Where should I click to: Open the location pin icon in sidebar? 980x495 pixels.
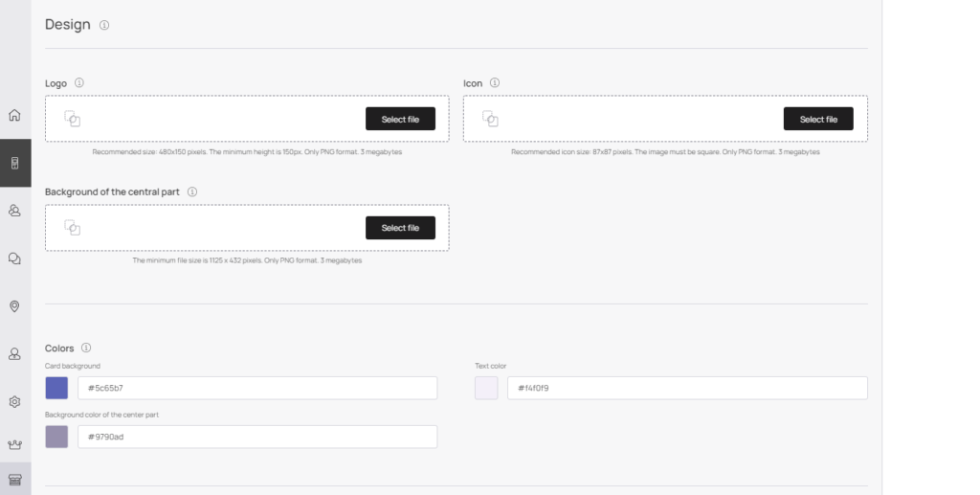point(14,306)
